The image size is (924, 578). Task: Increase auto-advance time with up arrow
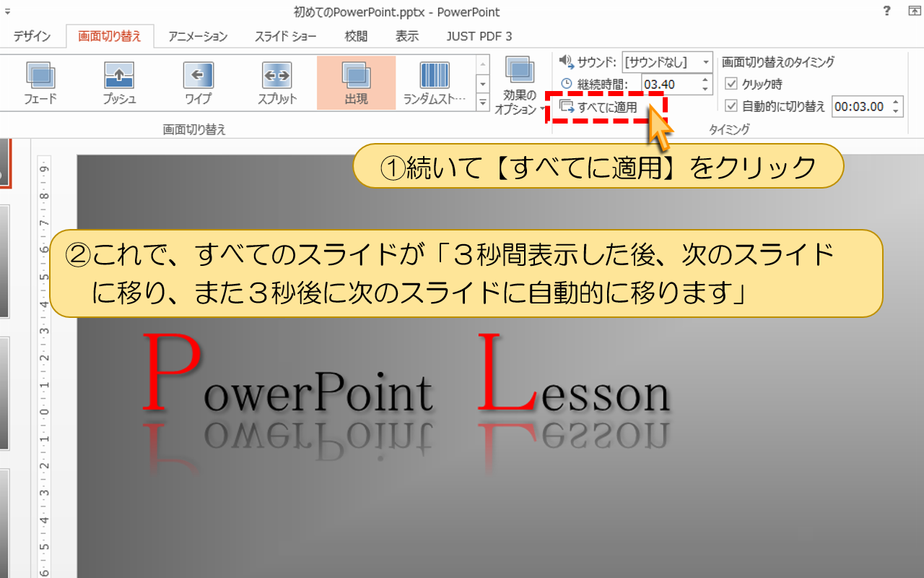[896, 102]
